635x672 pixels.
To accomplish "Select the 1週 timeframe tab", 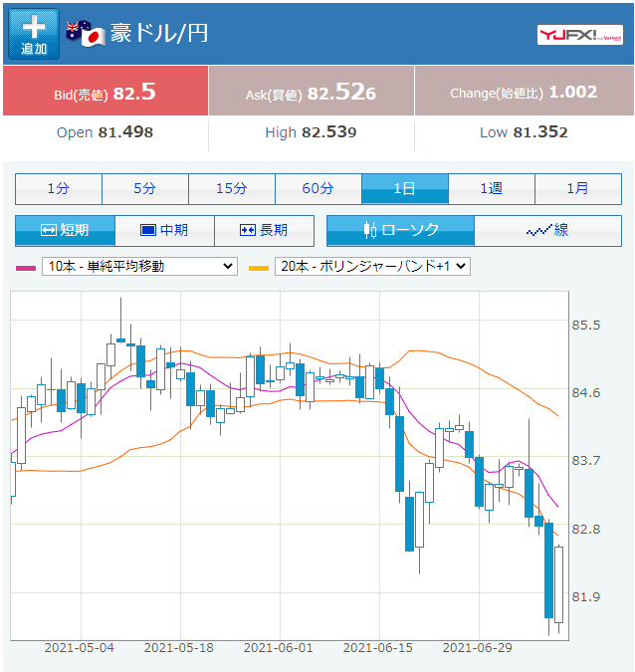I will (492, 188).
